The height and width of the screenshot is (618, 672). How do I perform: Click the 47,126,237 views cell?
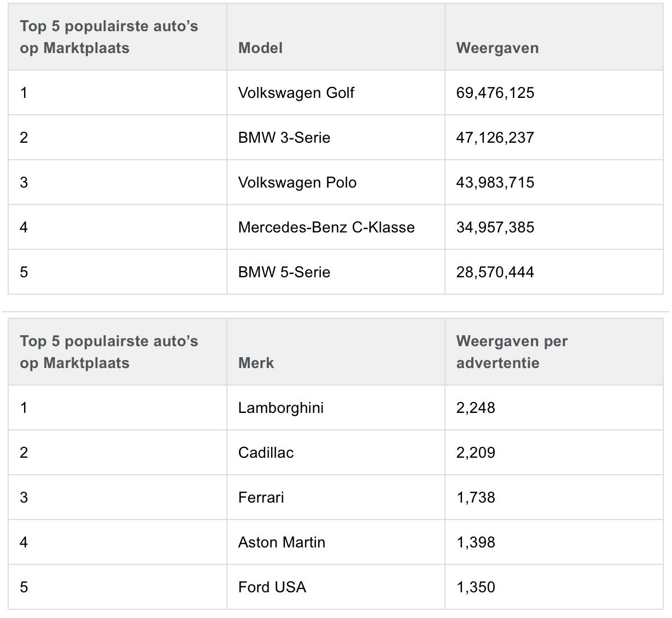(x=495, y=138)
